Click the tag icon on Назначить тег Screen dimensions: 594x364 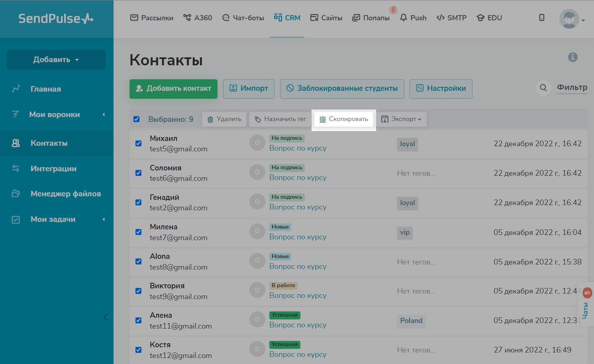[258, 119]
